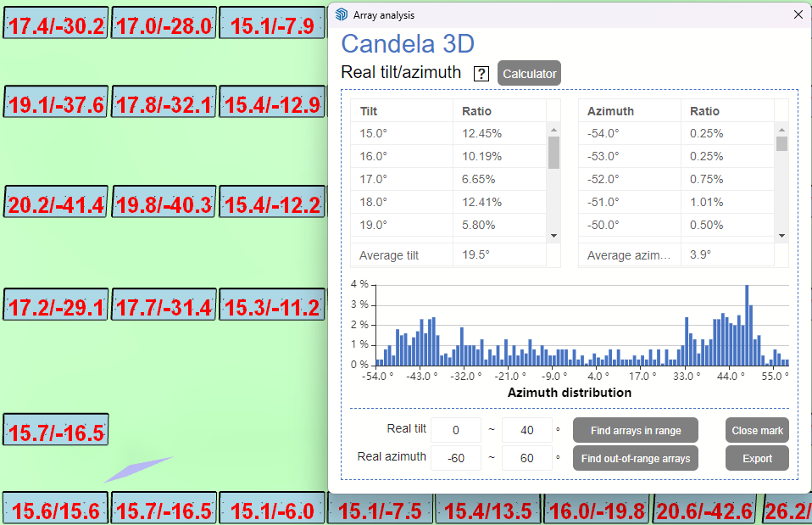Click Find out-of-range arrays button
Screen dimensions: 812x525
coord(636,458)
